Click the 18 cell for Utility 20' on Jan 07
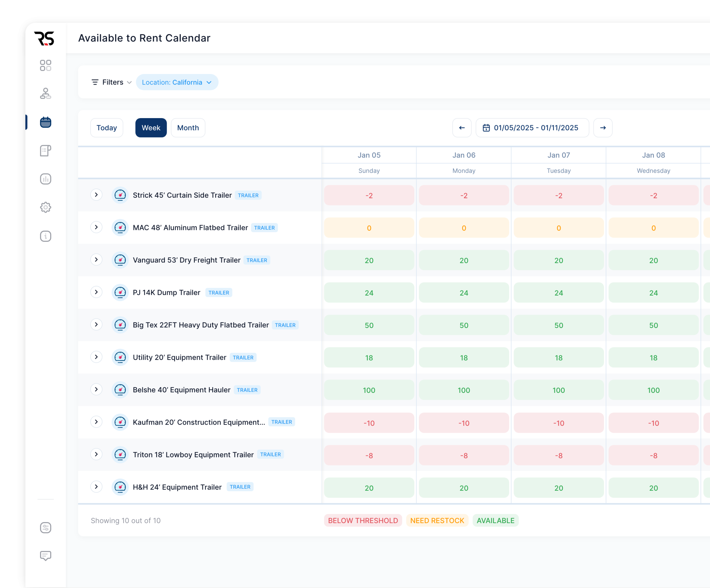Screen dimensions: 710x588 pos(559,358)
